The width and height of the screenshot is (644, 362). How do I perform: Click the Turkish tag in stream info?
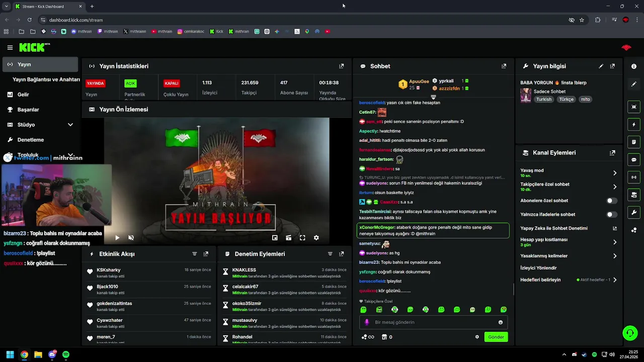point(544,100)
